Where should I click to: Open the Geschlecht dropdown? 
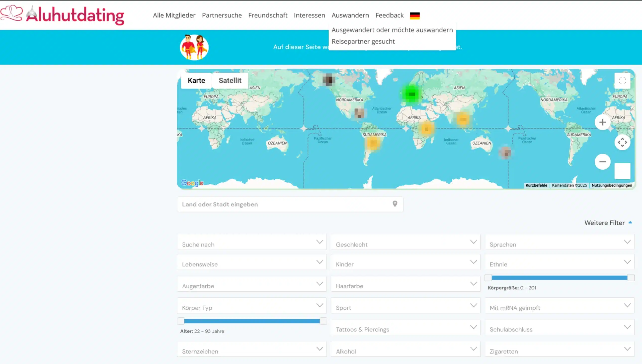(405, 242)
